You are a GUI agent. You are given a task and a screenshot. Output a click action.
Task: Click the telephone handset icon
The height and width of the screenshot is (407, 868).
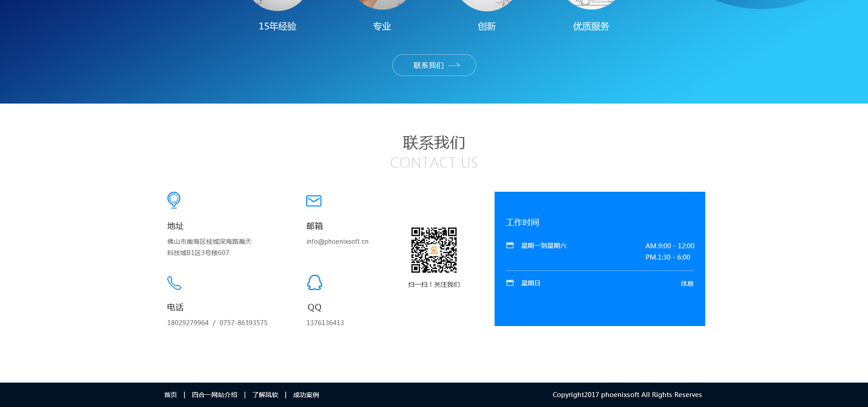174,283
